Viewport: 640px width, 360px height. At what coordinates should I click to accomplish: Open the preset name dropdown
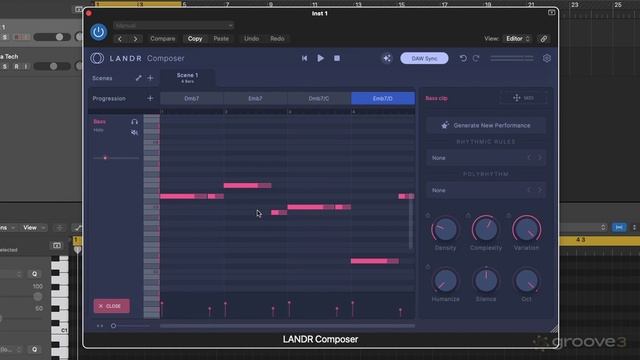point(173,26)
